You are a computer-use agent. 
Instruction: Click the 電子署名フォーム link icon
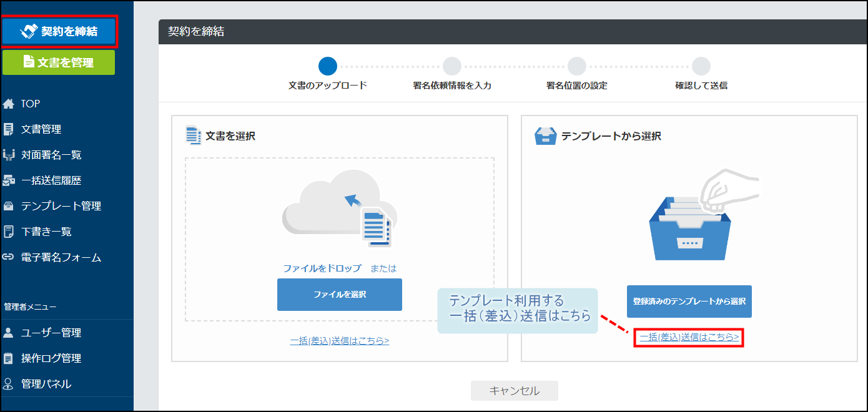click(x=9, y=257)
